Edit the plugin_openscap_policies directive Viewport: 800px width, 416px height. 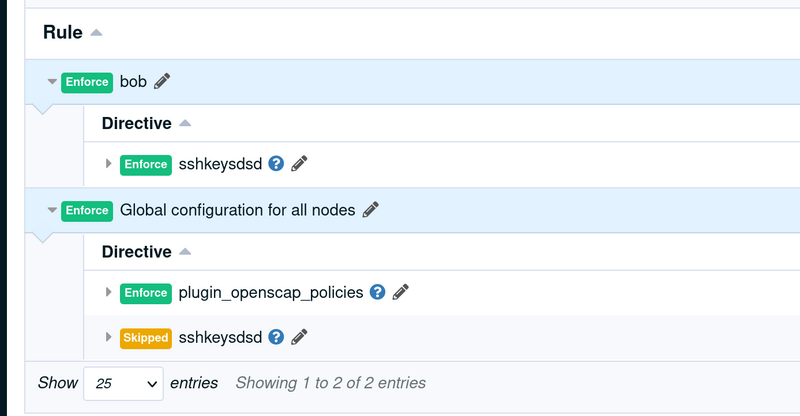pos(401,292)
